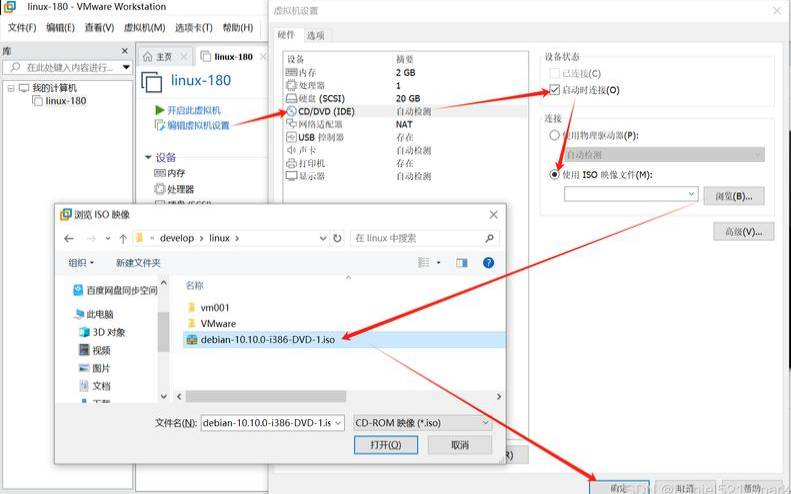
Task: Select 内存 in the VM summary devices
Action: coord(170,173)
